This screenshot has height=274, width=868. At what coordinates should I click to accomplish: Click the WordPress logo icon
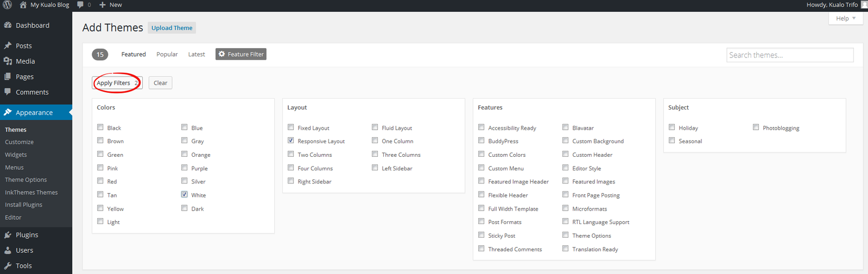coord(8,4)
